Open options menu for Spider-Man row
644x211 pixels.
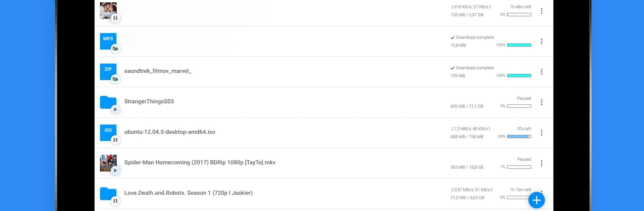(x=541, y=163)
